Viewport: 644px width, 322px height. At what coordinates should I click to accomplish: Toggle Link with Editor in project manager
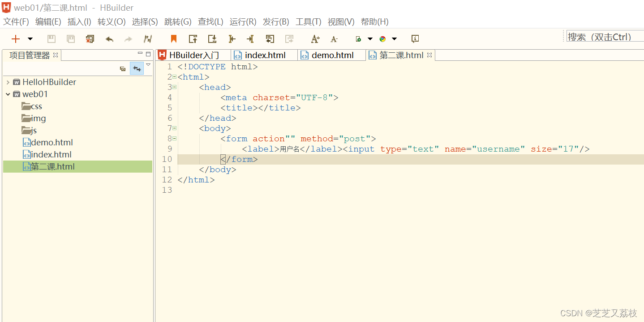pyautogui.click(x=137, y=68)
